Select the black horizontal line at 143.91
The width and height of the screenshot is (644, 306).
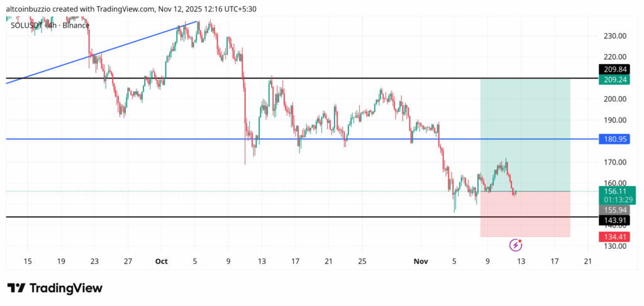click(x=189, y=217)
